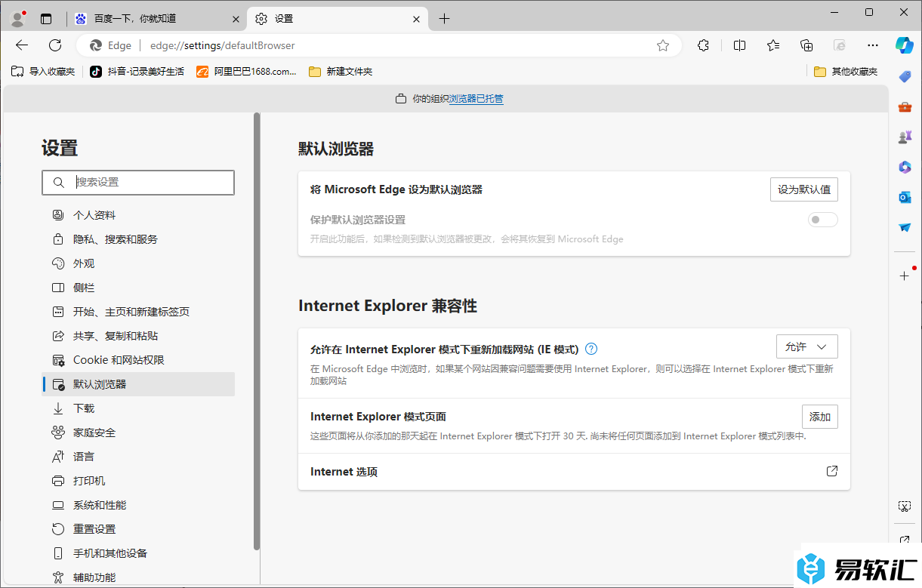
Task: Open 共享、复制和粘贴 section
Action: pyautogui.click(x=138, y=336)
